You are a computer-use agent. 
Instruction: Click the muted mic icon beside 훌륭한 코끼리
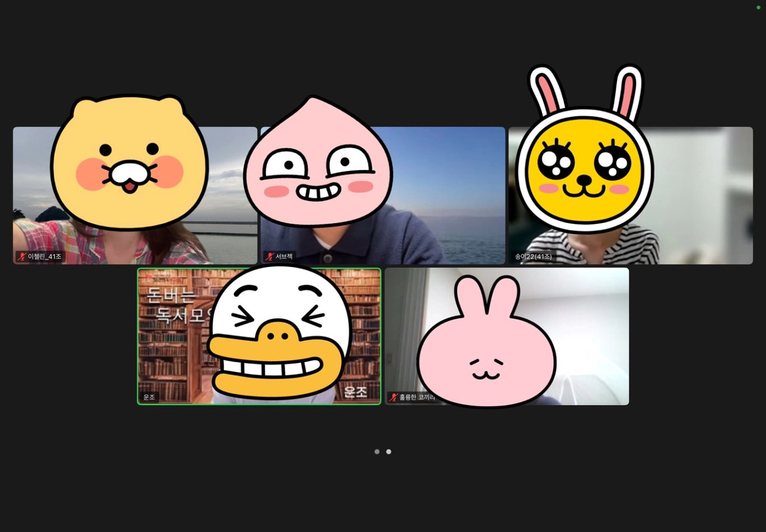pos(394,398)
